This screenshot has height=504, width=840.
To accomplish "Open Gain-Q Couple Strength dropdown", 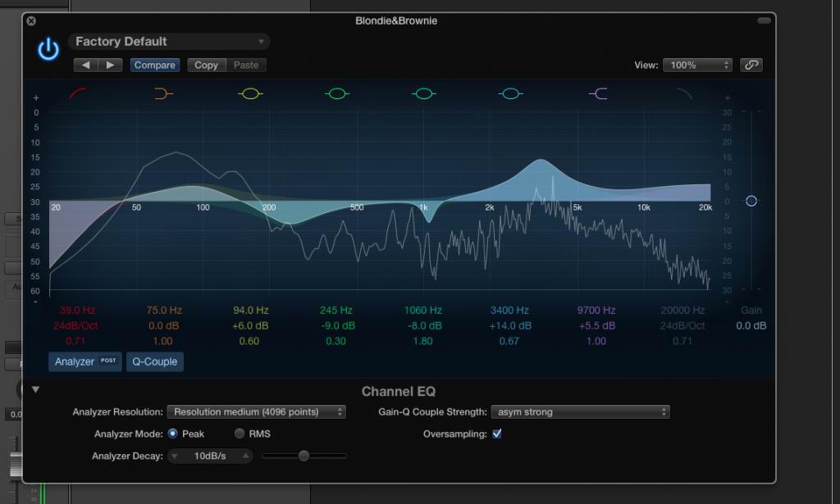I will pyautogui.click(x=581, y=412).
